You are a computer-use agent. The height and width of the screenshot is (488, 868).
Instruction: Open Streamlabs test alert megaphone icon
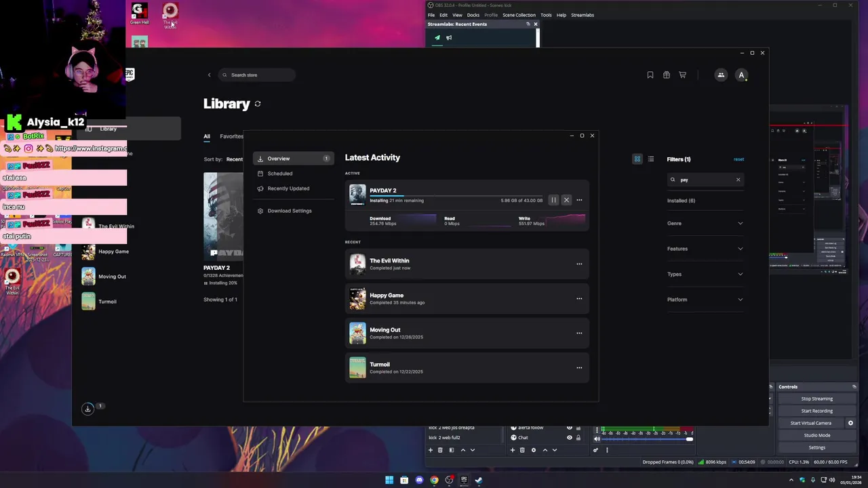(x=449, y=38)
